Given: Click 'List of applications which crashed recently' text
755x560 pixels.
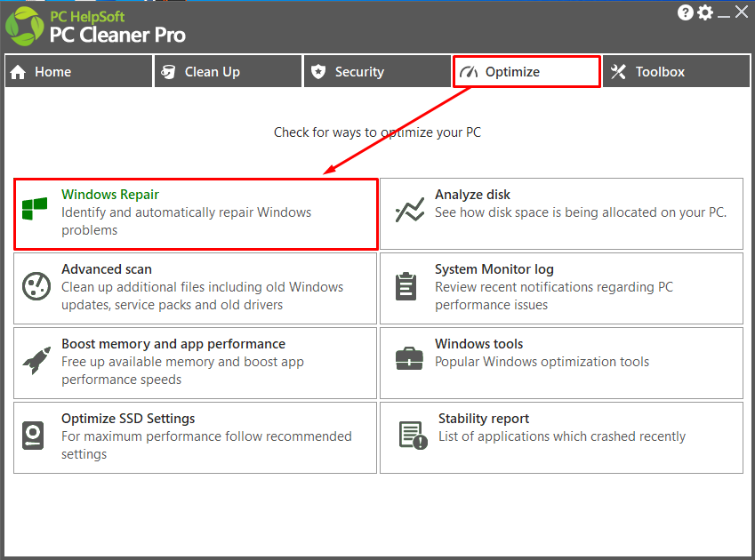Looking at the screenshot, I should (562, 436).
